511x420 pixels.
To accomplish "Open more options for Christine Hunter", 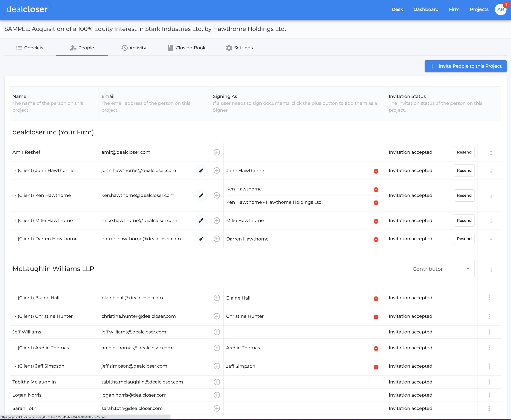I will click(x=489, y=316).
